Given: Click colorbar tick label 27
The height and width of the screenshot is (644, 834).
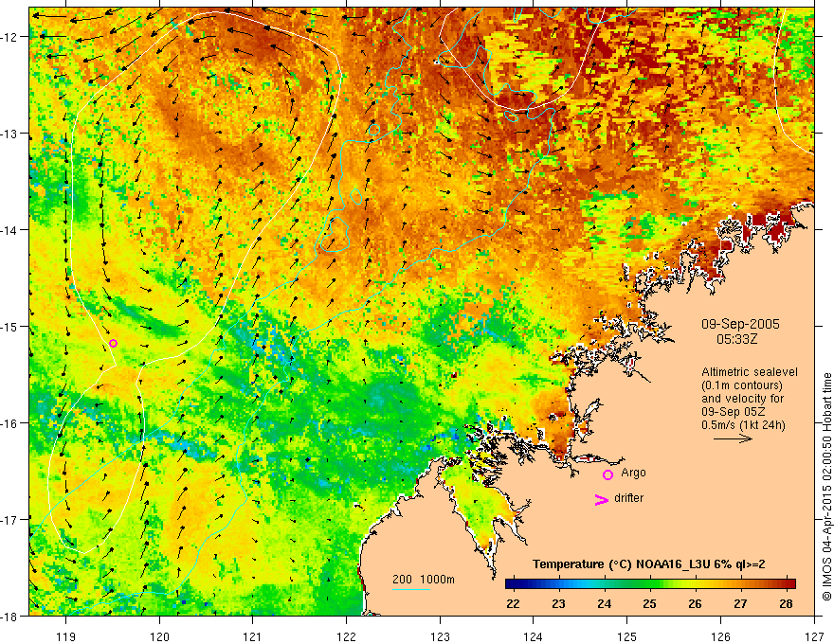Looking at the screenshot, I should click(x=740, y=603).
